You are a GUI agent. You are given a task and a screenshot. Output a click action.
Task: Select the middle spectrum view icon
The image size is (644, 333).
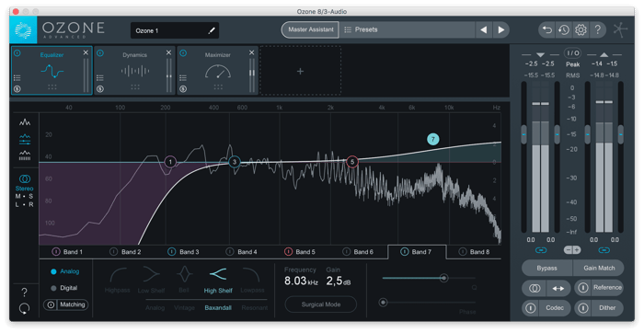pyautogui.click(x=25, y=139)
